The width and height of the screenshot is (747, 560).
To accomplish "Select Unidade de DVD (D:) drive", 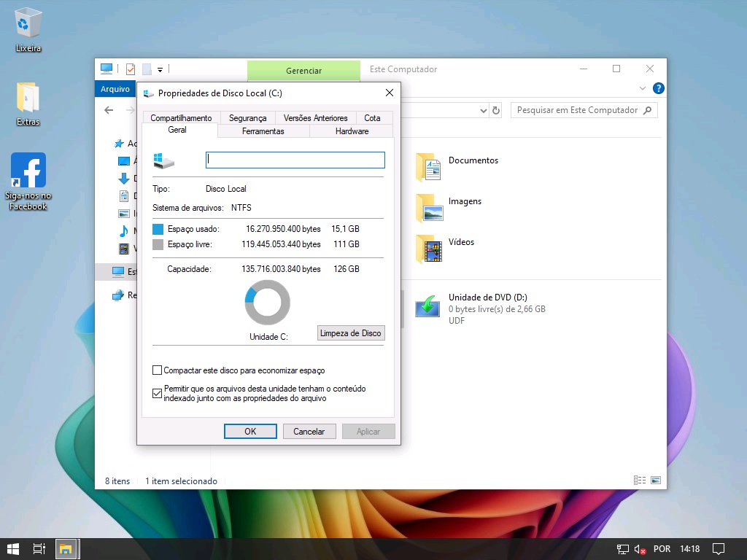I will click(x=481, y=308).
